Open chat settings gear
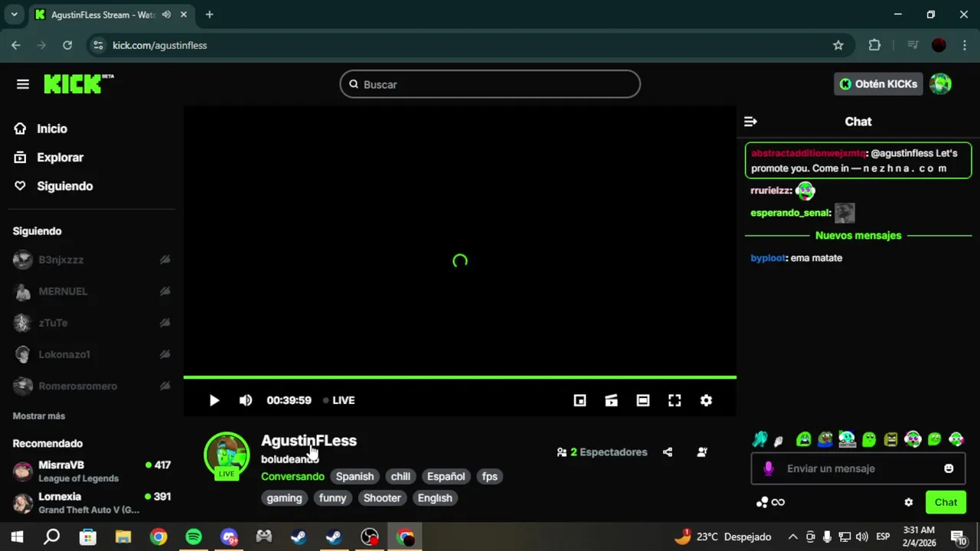The image size is (980, 551). point(909,503)
